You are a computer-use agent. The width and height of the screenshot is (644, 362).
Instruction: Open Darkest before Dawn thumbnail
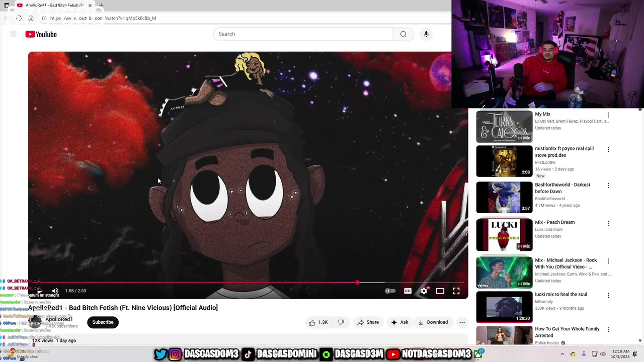[504, 197]
